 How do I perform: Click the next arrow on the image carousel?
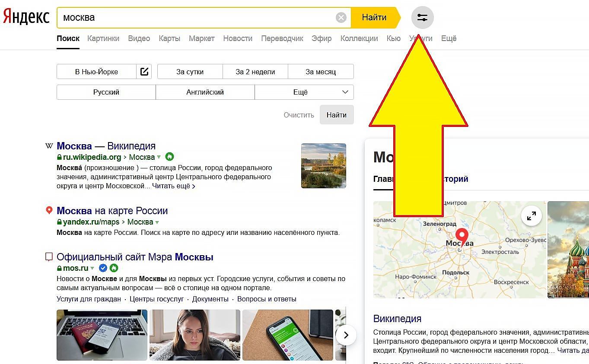click(346, 335)
